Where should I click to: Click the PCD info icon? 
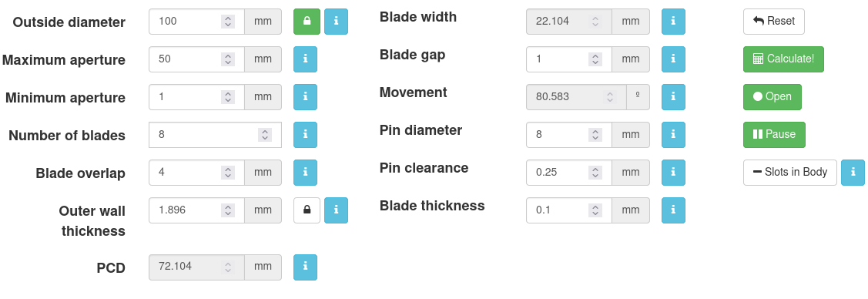pos(305,267)
